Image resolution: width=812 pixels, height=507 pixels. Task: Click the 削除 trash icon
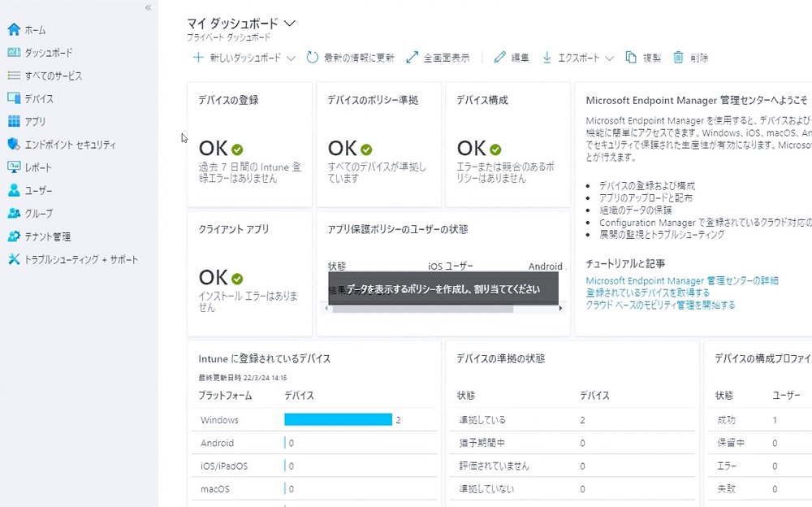tap(678, 58)
